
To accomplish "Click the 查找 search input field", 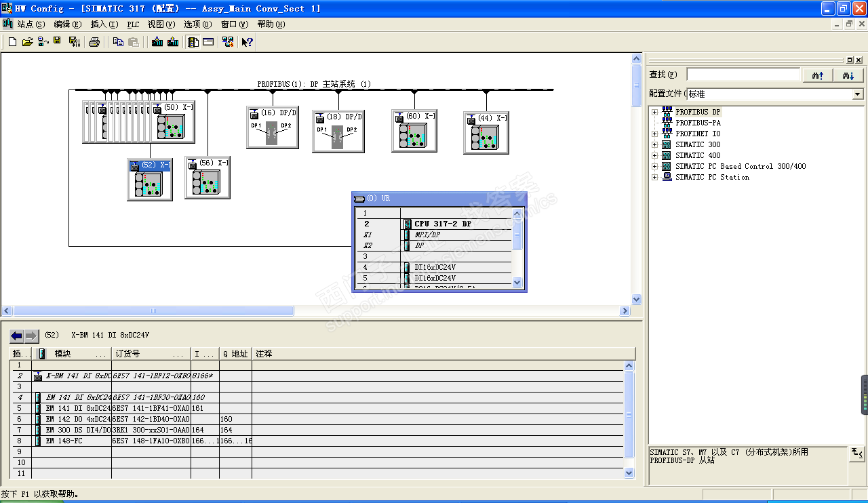I will 743,75.
